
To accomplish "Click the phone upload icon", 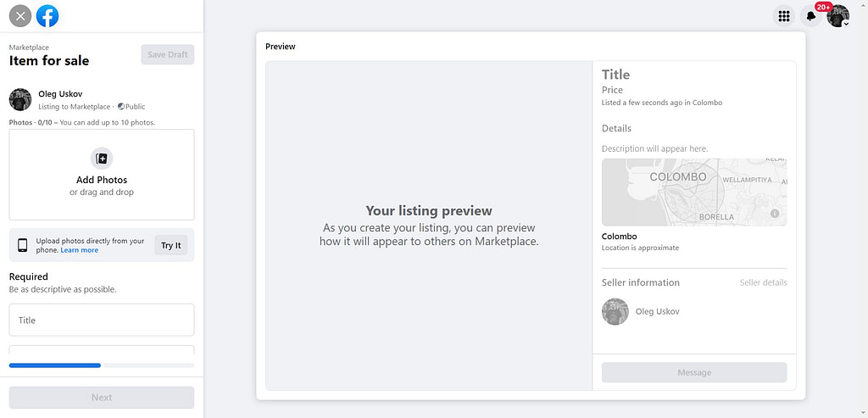I will [x=23, y=245].
